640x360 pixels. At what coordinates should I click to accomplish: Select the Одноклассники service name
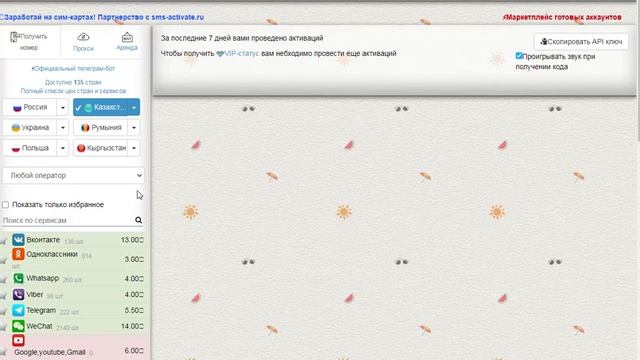[52, 254]
